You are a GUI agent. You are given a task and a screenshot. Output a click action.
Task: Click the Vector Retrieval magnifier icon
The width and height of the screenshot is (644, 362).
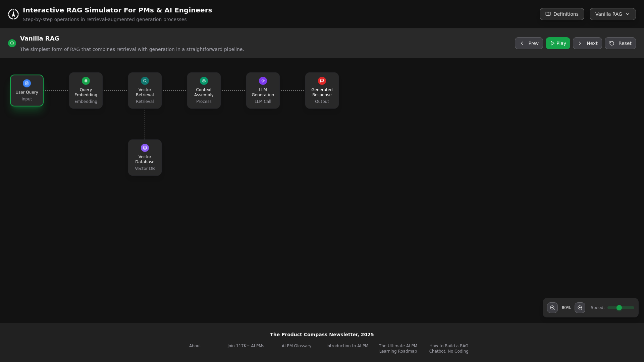point(145,81)
